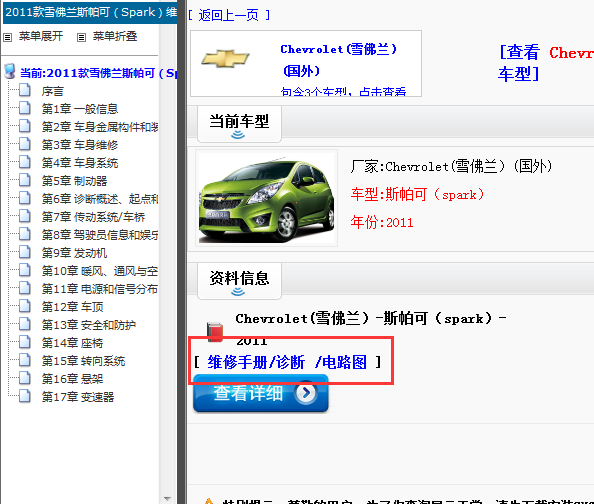
Task: Click the page icon next to 第7章 传动系统/车桥
Action: [25, 216]
